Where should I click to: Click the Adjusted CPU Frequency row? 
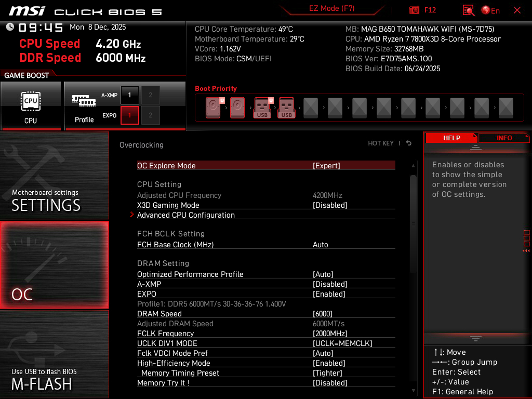pyautogui.click(x=266, y=195)
